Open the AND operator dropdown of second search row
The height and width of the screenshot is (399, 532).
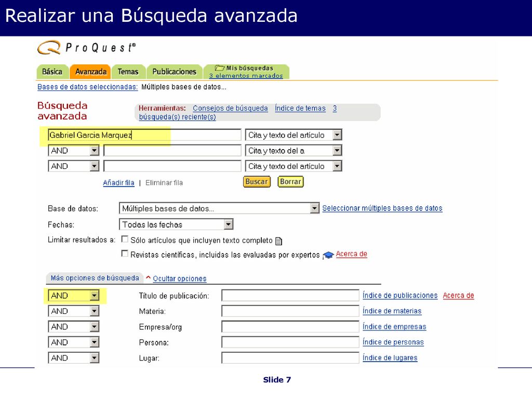click(74, 151)
